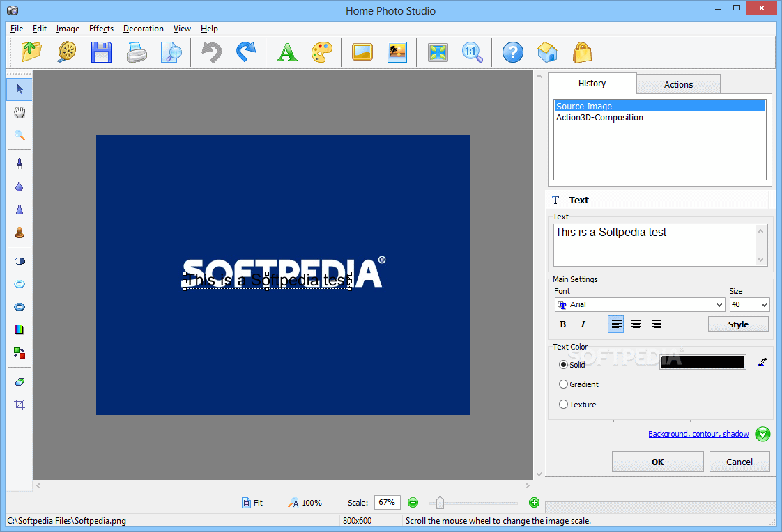
Task: Select the half-filled lighten/darken oval tool
Action: pos(20,261)
